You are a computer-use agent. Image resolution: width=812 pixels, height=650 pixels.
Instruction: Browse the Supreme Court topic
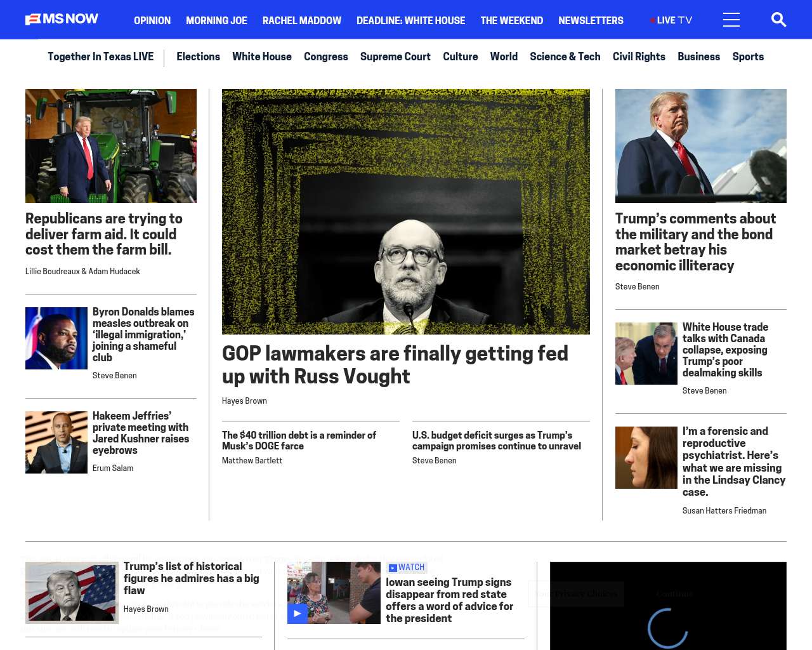395,56
